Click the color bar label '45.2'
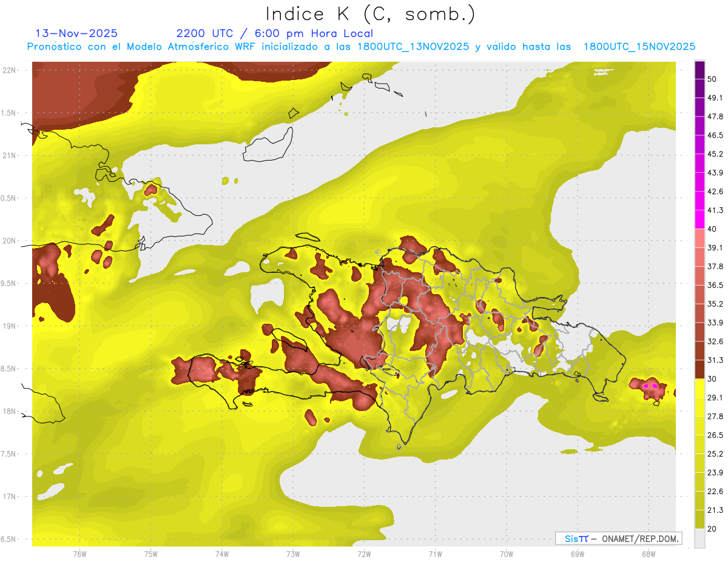The image size is (728, 562). pyautogui.click(x=716, y=154)
